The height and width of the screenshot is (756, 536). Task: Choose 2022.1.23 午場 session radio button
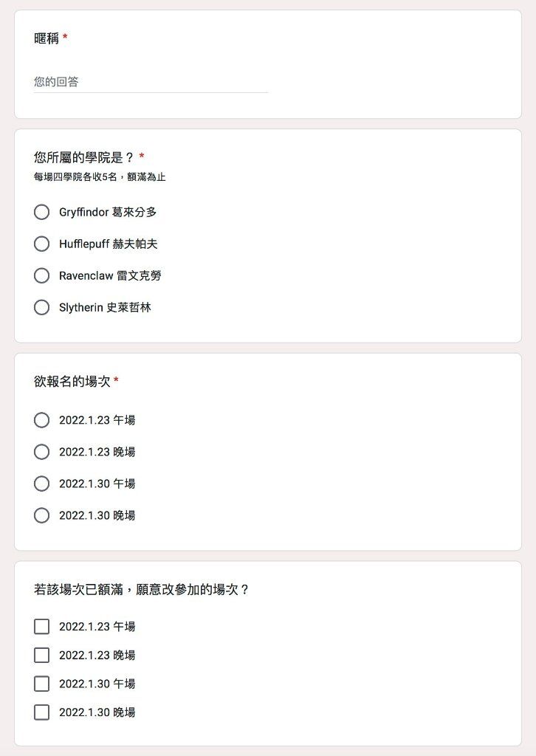(x=41, y=420)
